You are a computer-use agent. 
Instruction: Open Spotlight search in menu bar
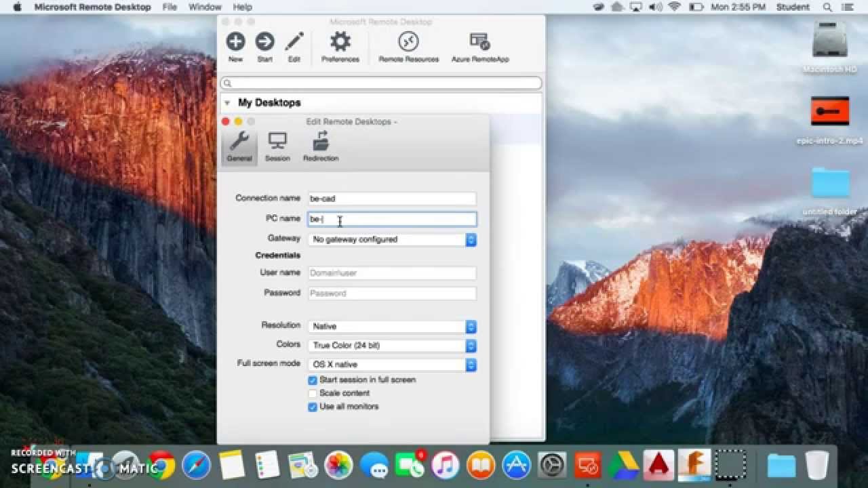(x=828, y=7)
